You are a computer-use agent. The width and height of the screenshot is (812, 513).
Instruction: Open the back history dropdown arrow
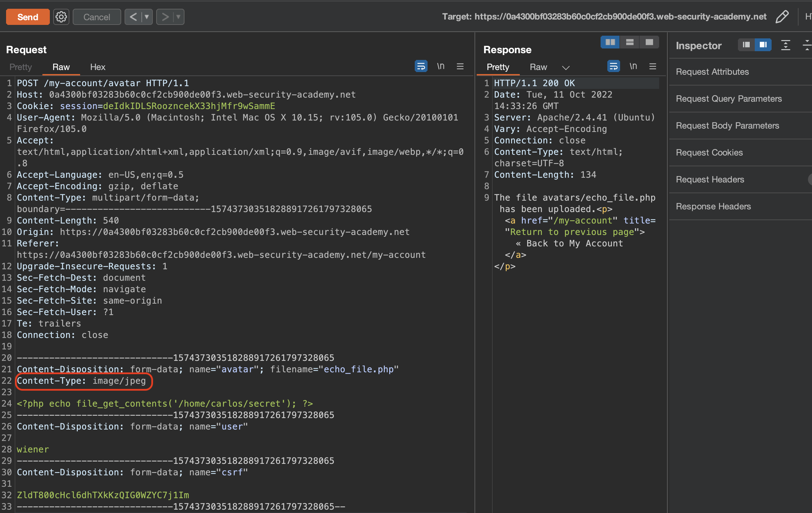tap(147, 17)
